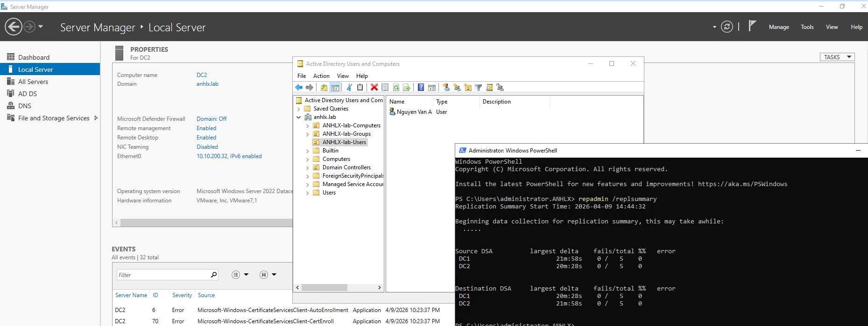Image resolution: width=868 pixels, height=326 pixels.
Task: Open the Help menu in ADUC
Action: [362, 76]
